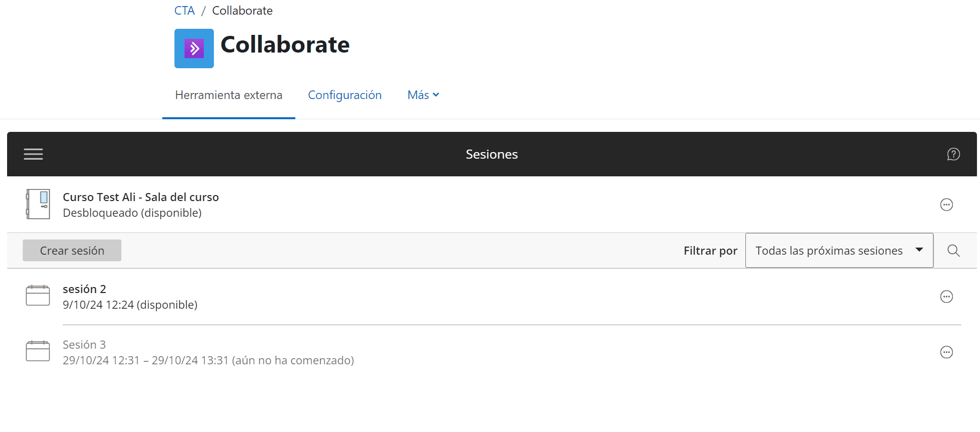Click the Crear sesión button
Viewport: 980px width, 432px height.
tap(72, 251)
